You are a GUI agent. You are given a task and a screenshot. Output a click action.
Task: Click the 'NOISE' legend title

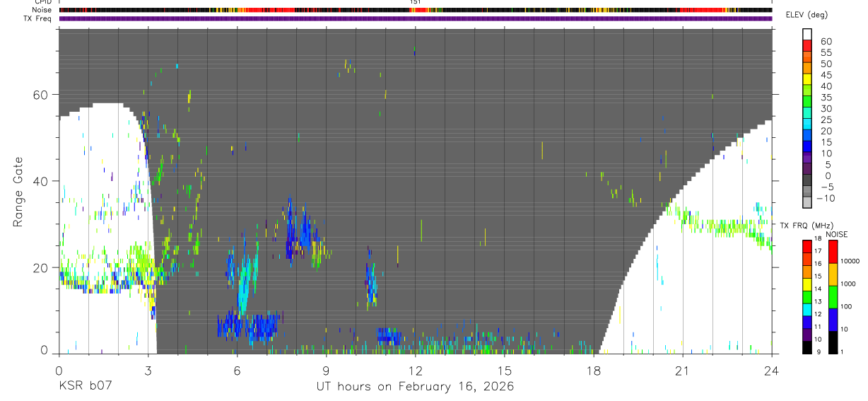click(x=836, y=234)
